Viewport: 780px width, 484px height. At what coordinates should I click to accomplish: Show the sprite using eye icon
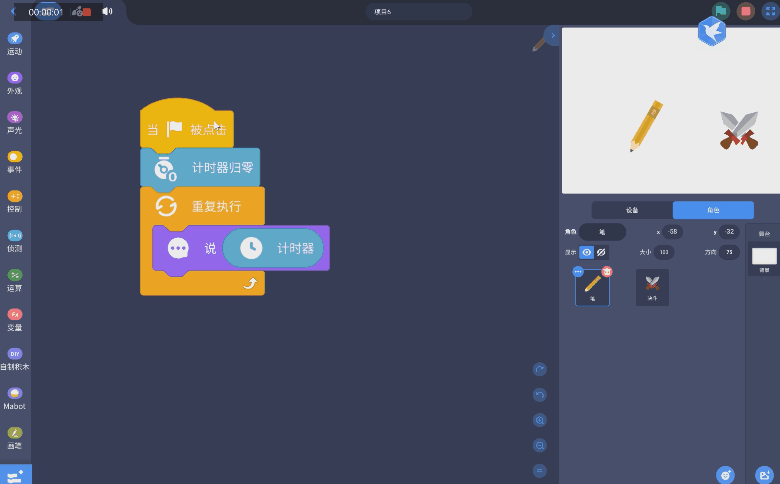pos(586,252)
